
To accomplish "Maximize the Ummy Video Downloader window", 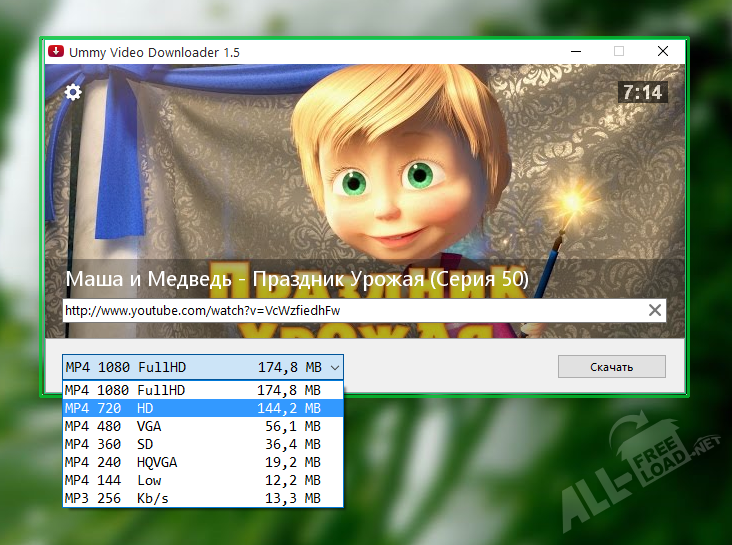I will tap(619, 51).
